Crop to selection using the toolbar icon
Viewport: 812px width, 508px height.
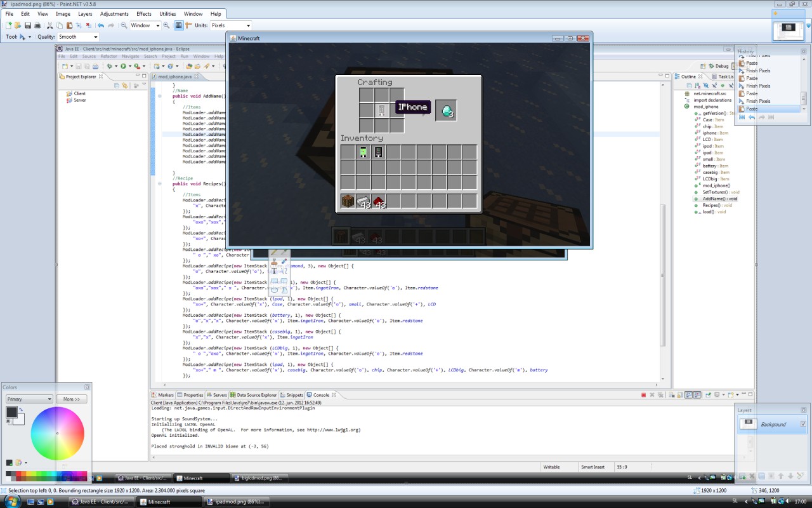pos(79,25)
